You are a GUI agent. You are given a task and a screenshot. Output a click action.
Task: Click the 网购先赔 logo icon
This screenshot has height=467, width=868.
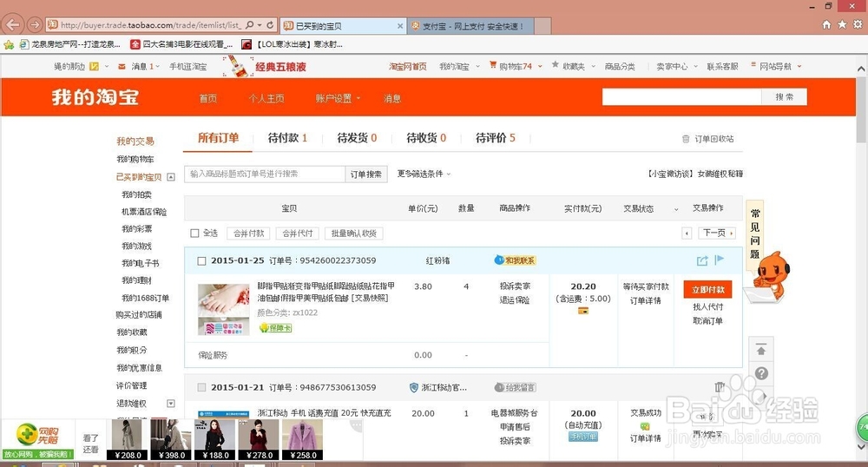click(37, 435)
